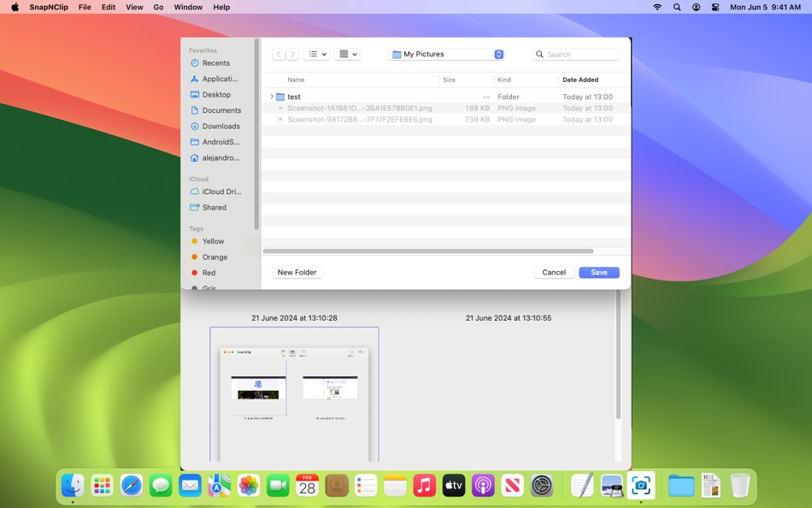Open the Edit menu
The height and width of the screenshot is (508, 812).
pos(109,7)
